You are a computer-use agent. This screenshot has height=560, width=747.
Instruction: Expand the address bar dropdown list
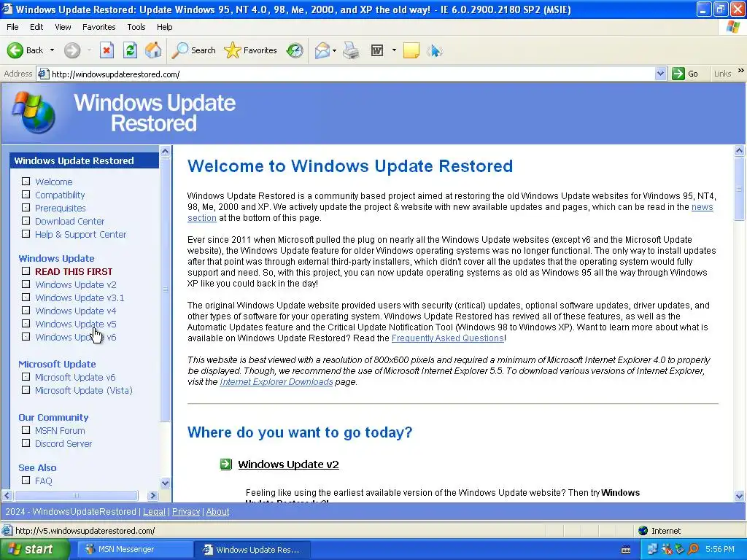(660, 74)
